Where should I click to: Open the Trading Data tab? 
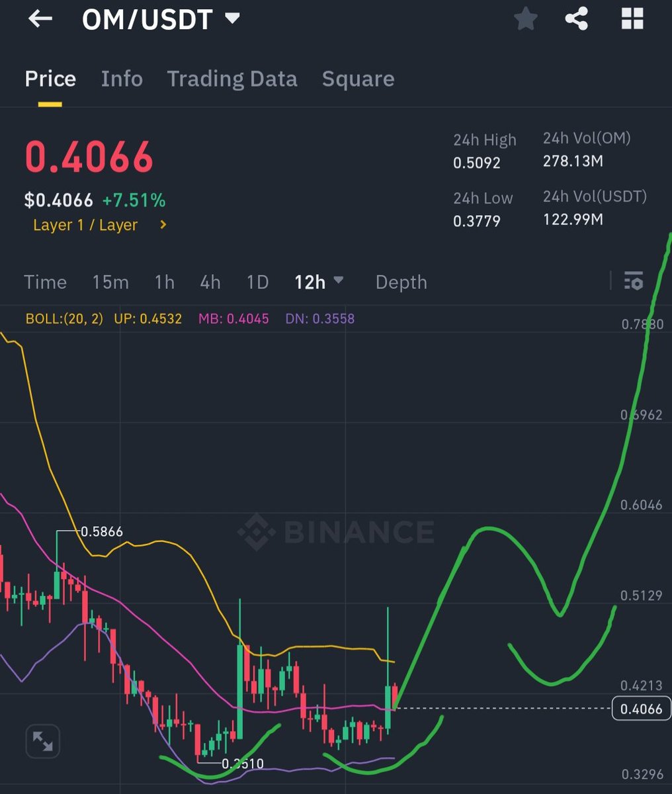pyautogui.click(x=232, y=79)
